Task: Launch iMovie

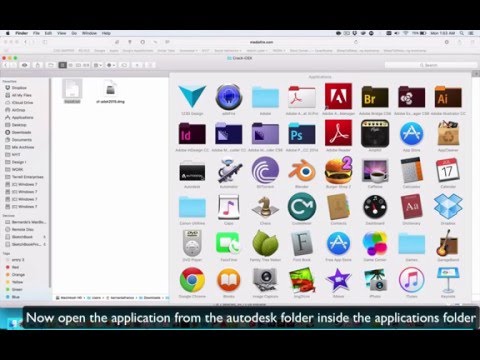Action: (x=338, y=280)
